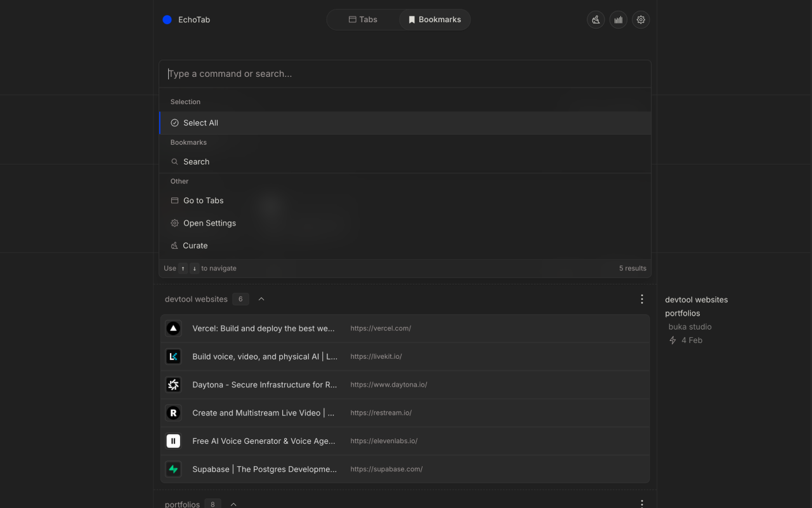Open the Supabase Postgres bookmark title
Screen dimensions: 812x508
tap(265, 469)
